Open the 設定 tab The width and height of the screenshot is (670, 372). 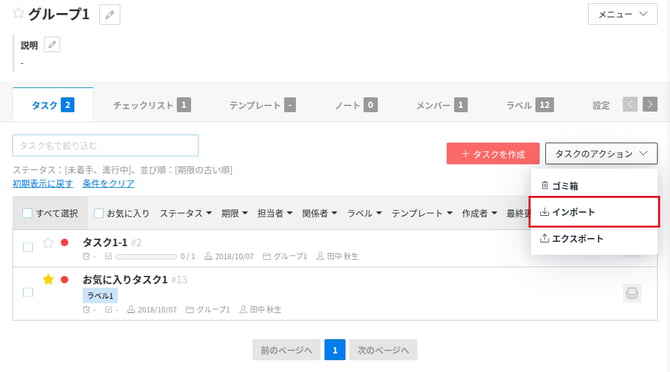click(x=601, y=105)
